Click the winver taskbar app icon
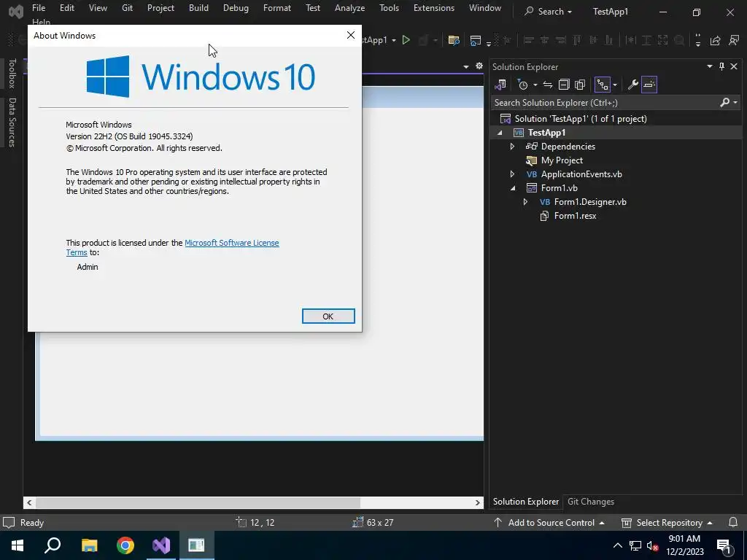747x560 pixels. [x=197, y=545]
